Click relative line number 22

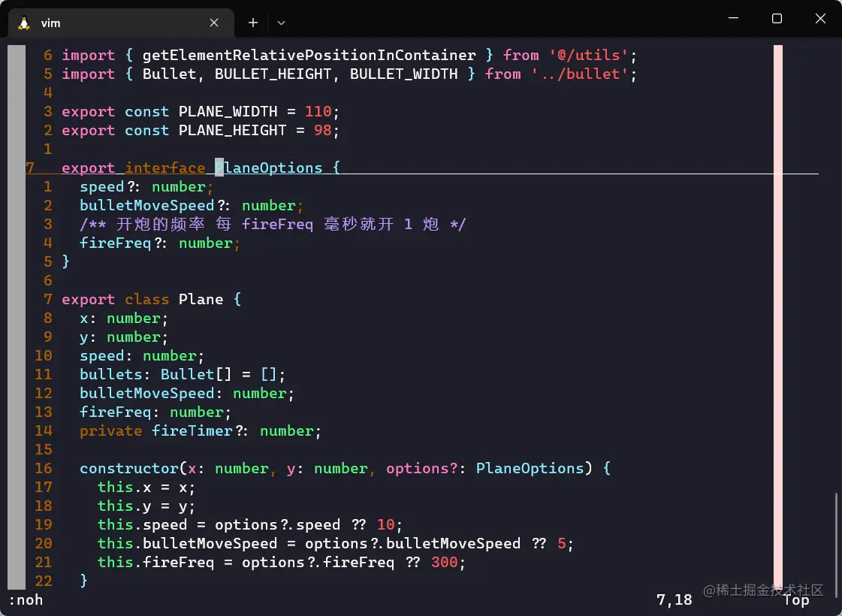click(x=44, y=581)
